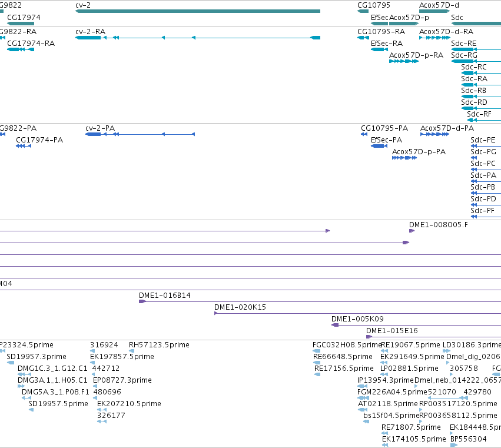Click the Sdc-PF protein label
This screenshot has width=501, height=448.
[x=482, y=211]
